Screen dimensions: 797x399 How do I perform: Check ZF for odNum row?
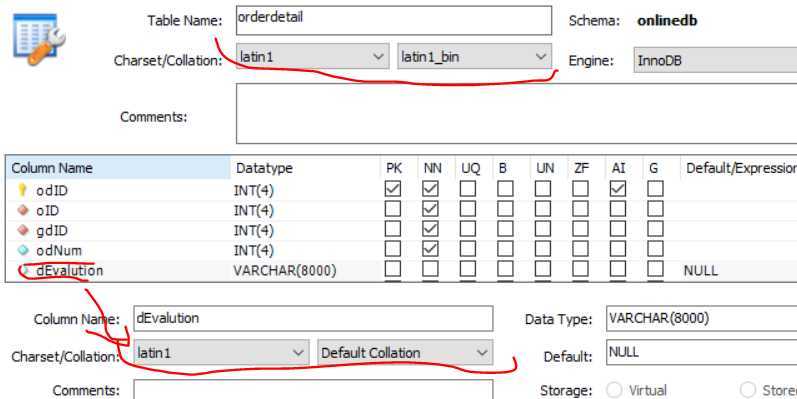pos(580,249)
